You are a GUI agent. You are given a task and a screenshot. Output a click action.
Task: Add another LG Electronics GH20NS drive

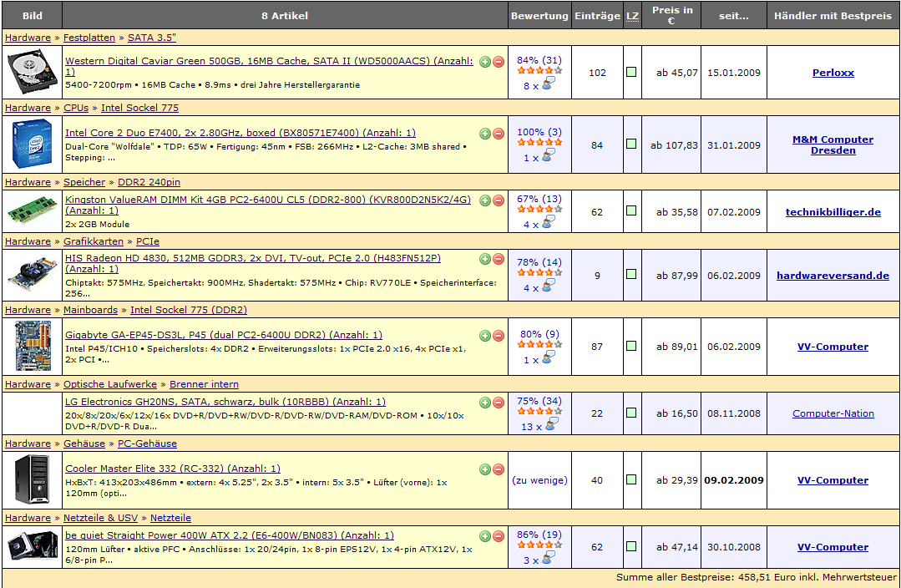[x=485, y=403]
